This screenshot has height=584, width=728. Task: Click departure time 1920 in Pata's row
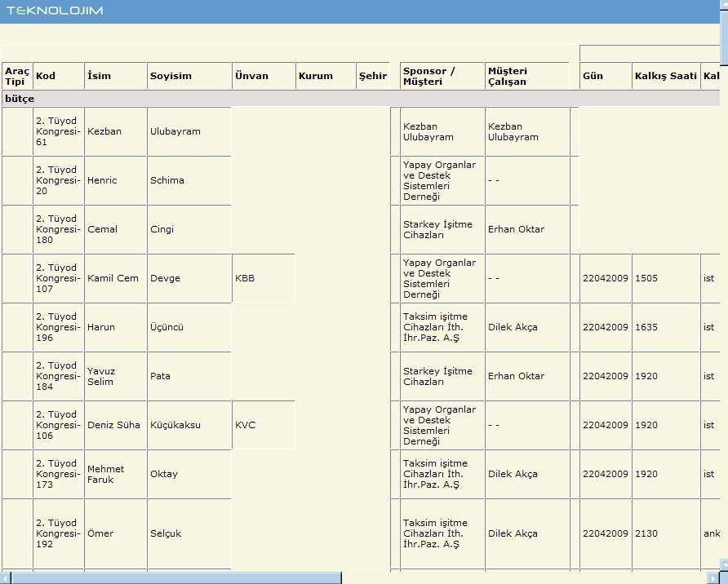pyautogui.click(x=646, y=376)
